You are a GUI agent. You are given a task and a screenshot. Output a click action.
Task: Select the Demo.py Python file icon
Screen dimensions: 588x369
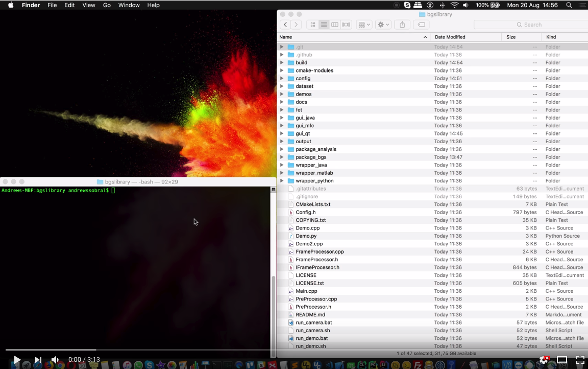coord(290,236)
